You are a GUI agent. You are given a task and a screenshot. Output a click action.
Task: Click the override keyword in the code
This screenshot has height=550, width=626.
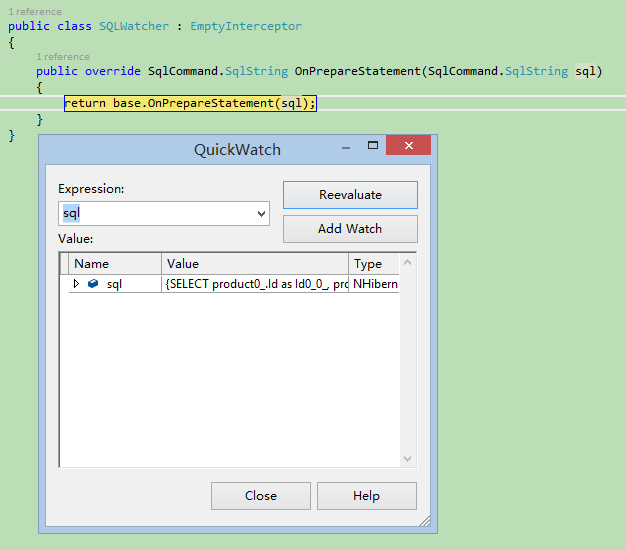[113, 71]
